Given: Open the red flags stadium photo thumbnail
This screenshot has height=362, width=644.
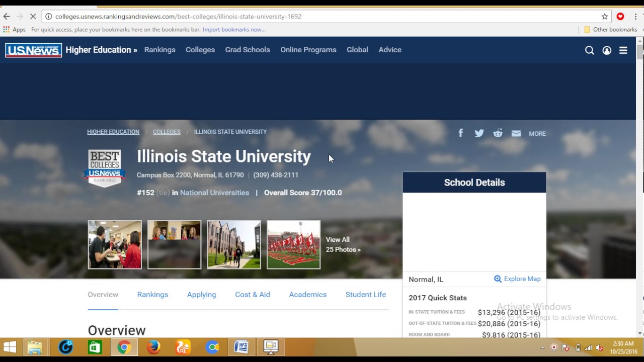Looking at the screenshot, I should coord(293,245).
